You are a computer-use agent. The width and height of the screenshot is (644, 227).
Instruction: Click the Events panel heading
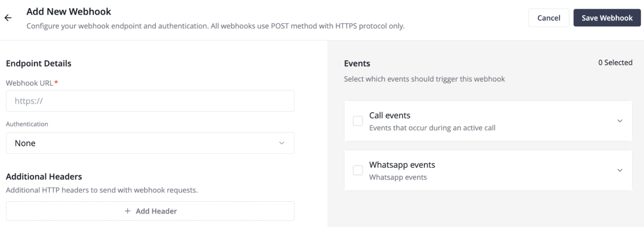[357, 63]
